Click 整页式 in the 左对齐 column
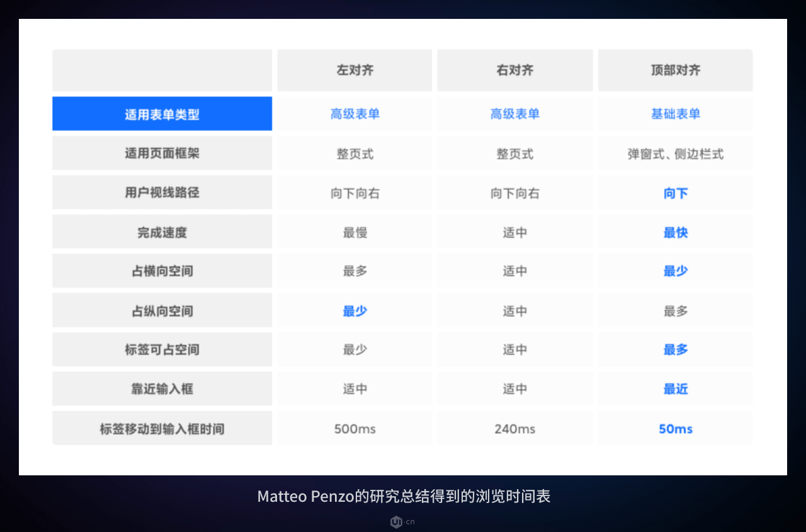The image size is (806, 532). (355, 154)
